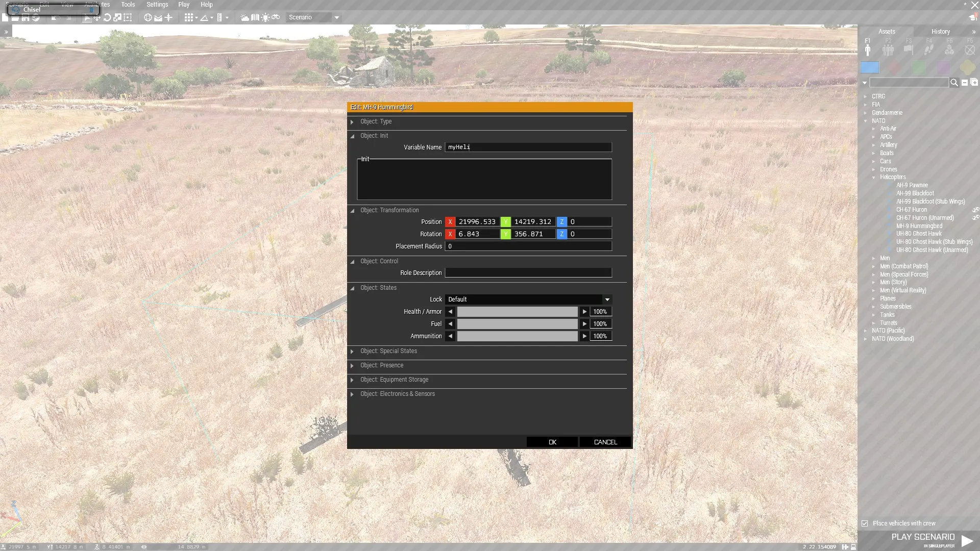Confirm edits with OK button
This screenshot has height=551, width=980.
[x=552, y=442]
